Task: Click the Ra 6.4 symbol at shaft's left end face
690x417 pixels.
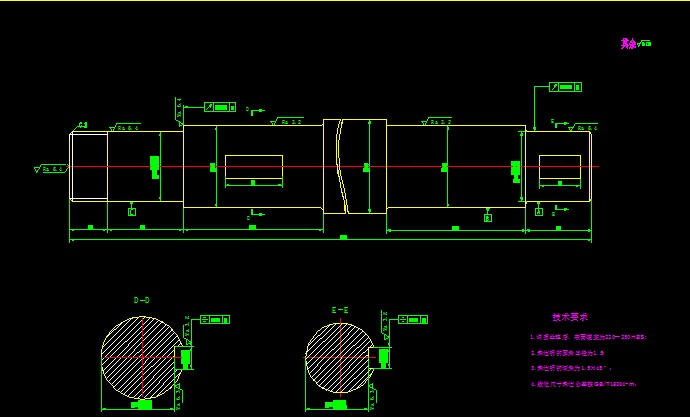Action: (x=51, y=169)
